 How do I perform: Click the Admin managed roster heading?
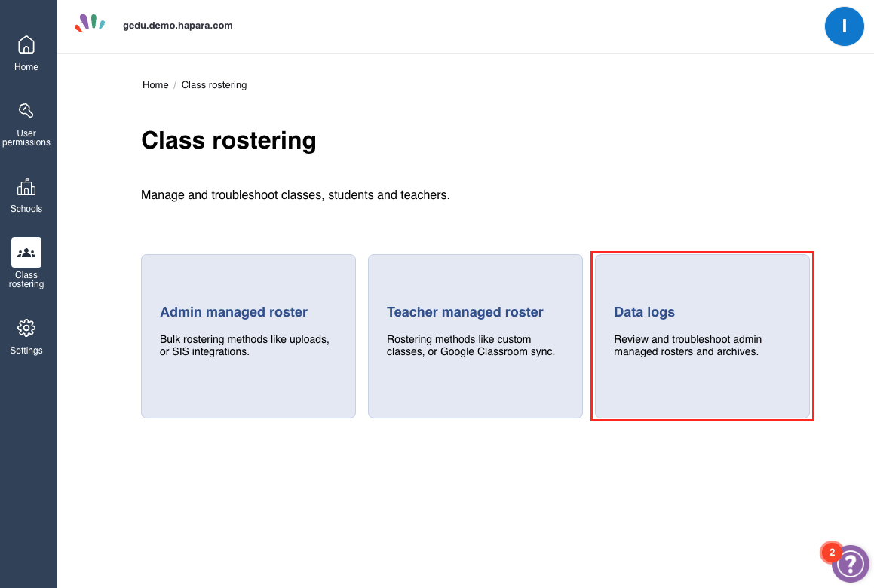(234, 311)
